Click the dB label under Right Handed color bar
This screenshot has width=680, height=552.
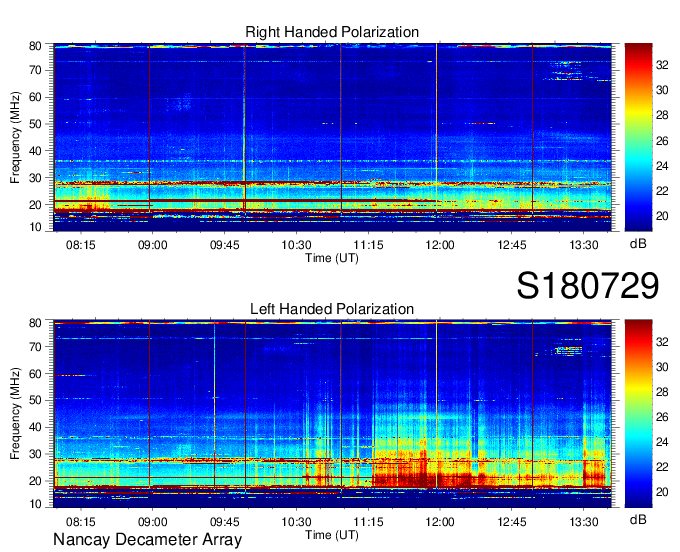638,244
